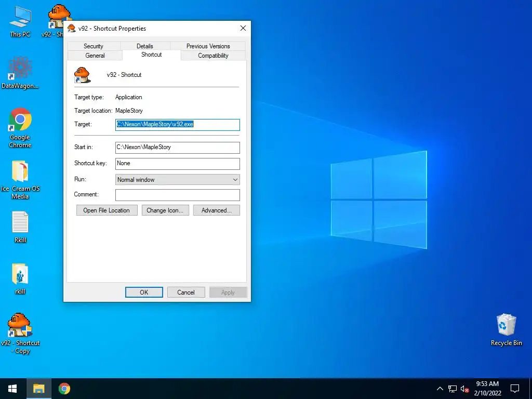
Task: Open network status tray icon
Action: [x=453, y=389]
